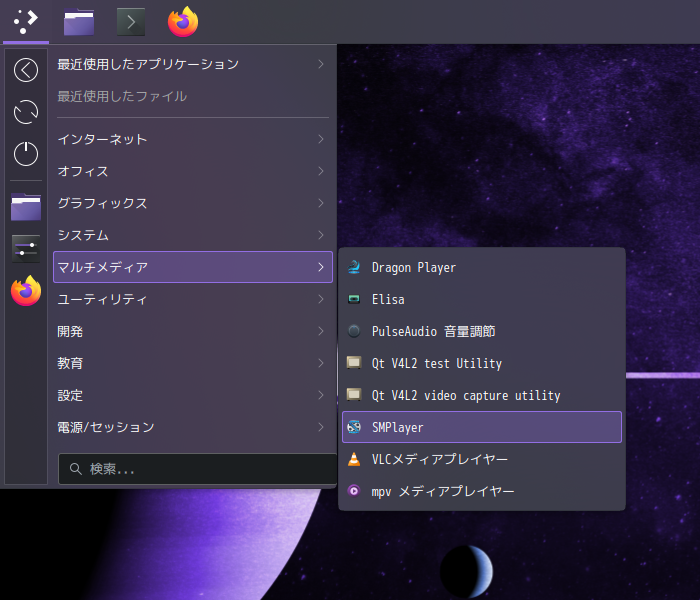Expand the 設定 submenu arrow
This screenshot has height=600, width=700.
pos(321,395)
